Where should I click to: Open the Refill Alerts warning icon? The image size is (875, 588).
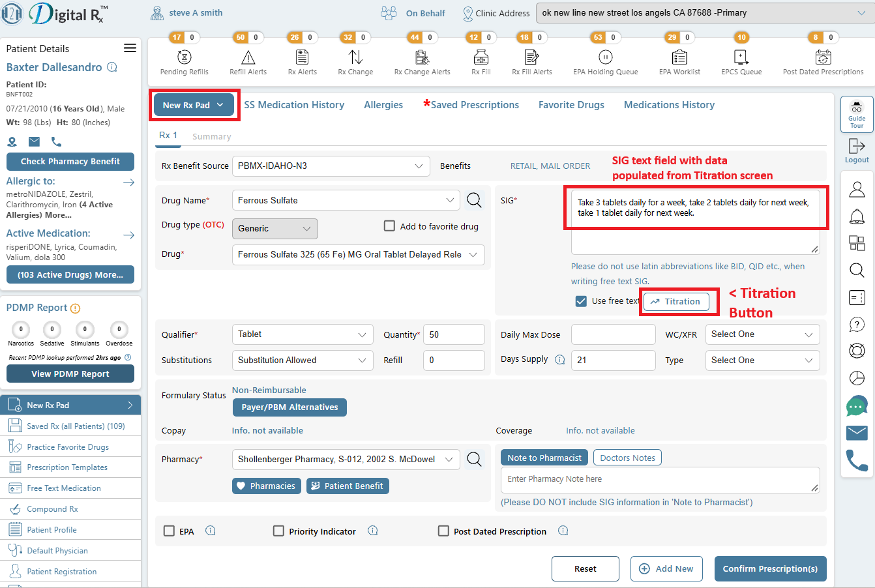pyautogui.click(x=248, y=57)
